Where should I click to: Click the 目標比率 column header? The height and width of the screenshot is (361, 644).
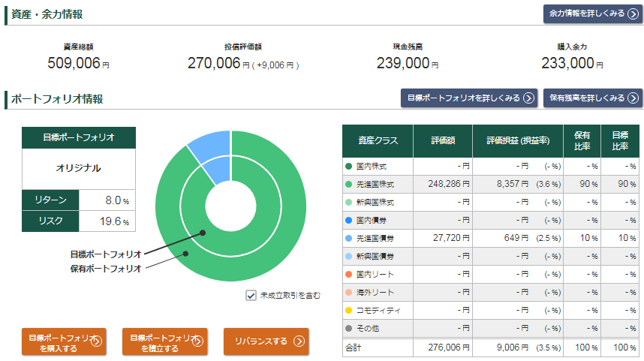click(x=620, y=141)
